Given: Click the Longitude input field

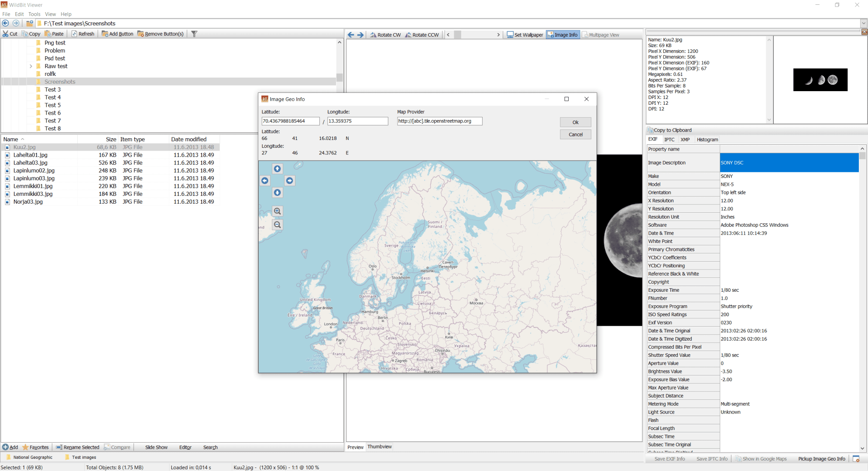Looking at the screenshot, I should click(x=357, y=121).
